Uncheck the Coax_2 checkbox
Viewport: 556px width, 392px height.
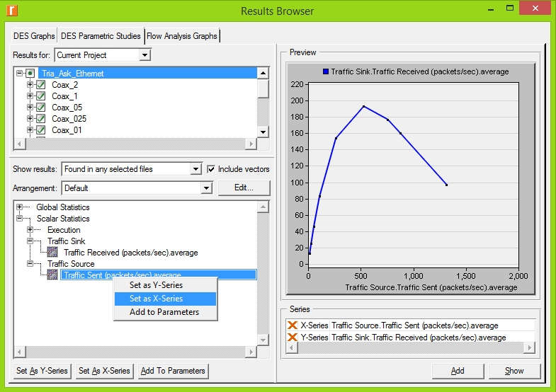41,85
